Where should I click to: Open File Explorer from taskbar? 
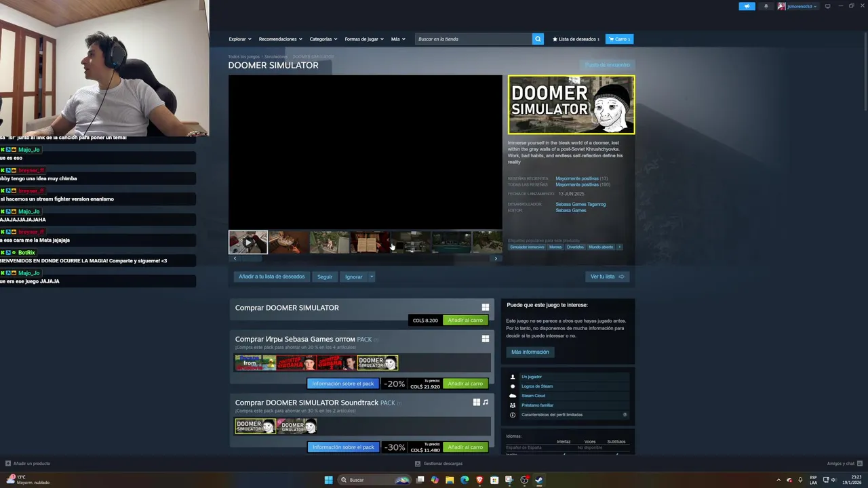450,480
